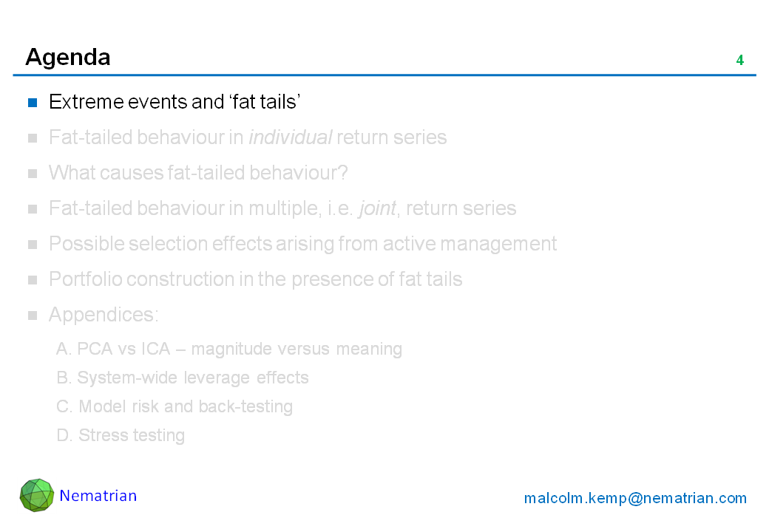Image resolution: width=769 pixels, height=532 pixels.
Task: Click appendix 'A. PCA vs ICA' entry
Action: point(229,349)
